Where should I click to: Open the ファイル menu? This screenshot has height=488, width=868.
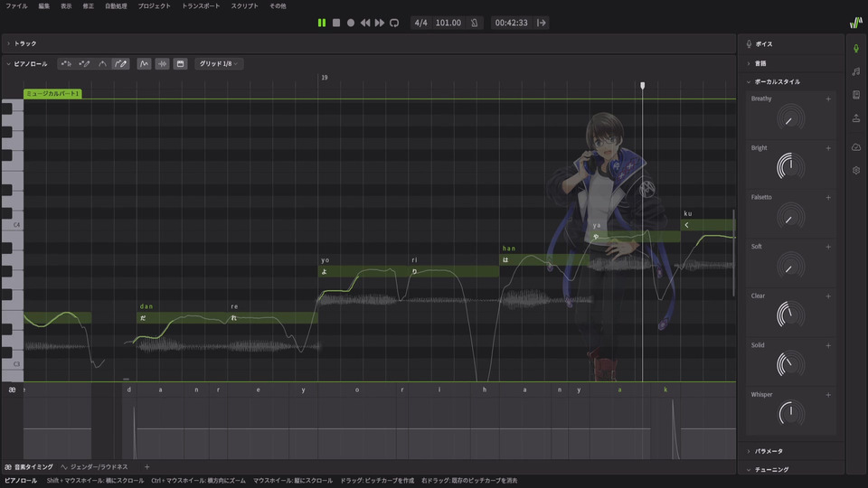coord(16,6)
